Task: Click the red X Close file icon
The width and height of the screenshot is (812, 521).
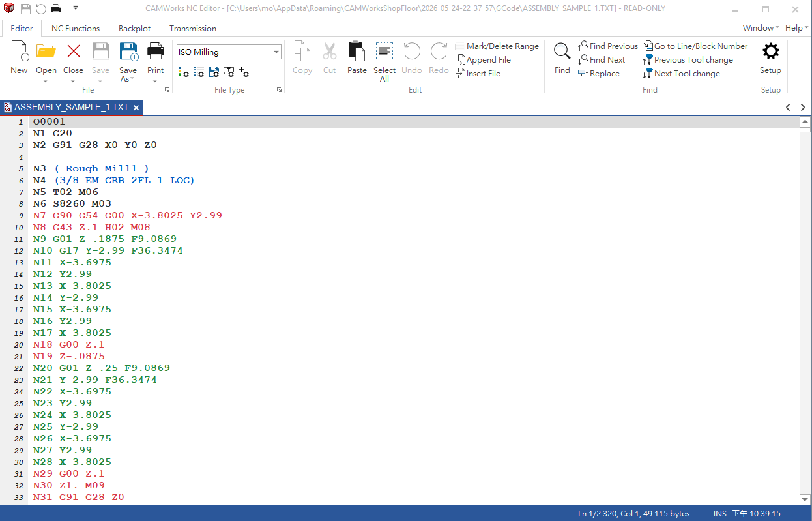Action: pyautogui.click(x=73, y=52)
